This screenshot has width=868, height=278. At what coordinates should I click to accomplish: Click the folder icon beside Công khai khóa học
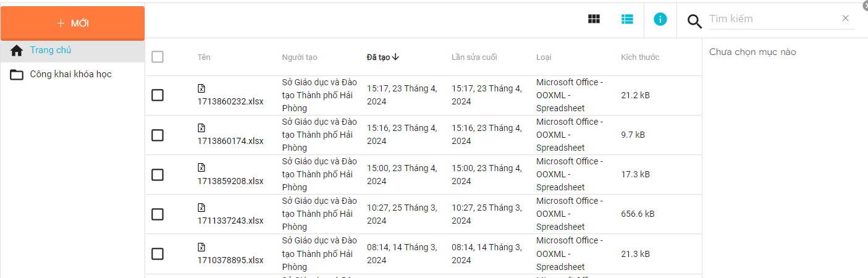point(17,75)
